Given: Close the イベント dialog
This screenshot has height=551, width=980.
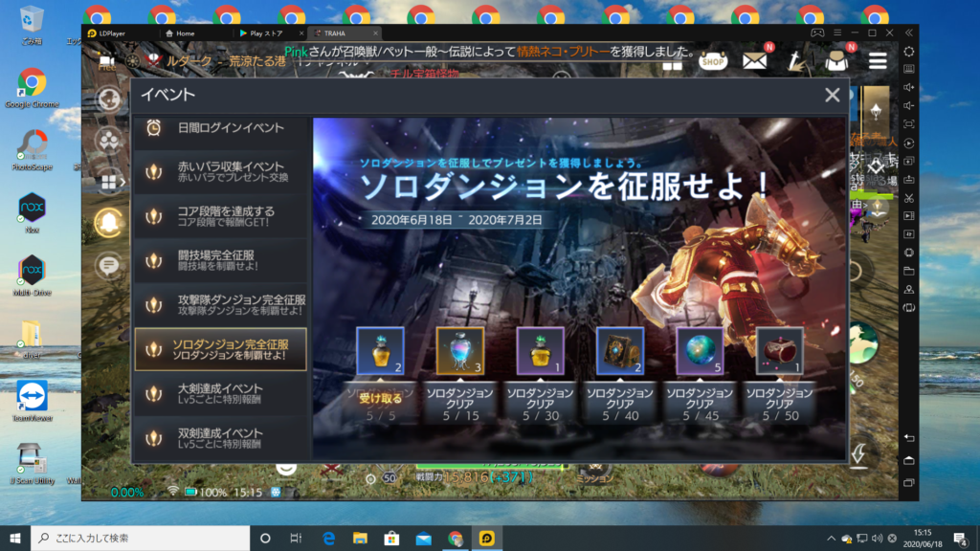Looking at the screenshot, I should pyautogui.click(x=832, y=95).
